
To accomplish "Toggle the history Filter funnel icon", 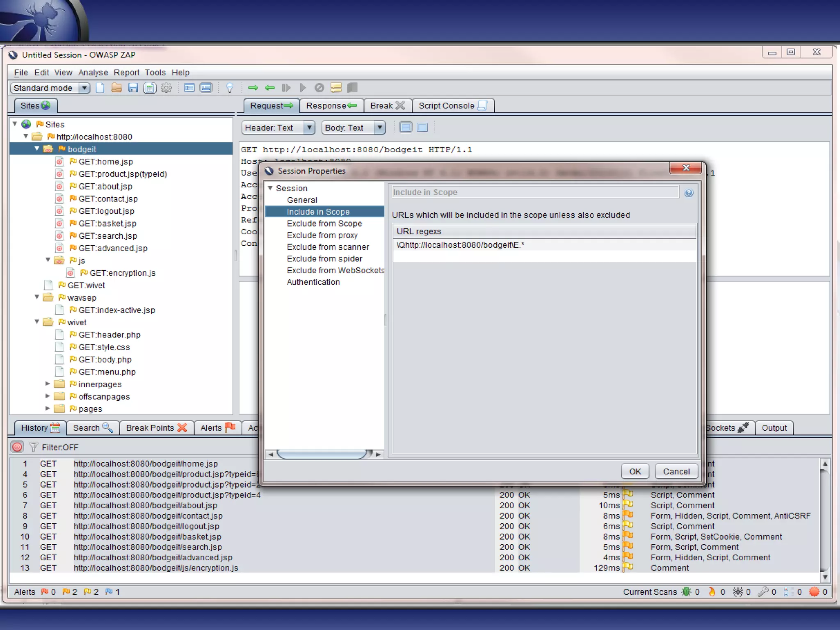I will tap(34, 447).
